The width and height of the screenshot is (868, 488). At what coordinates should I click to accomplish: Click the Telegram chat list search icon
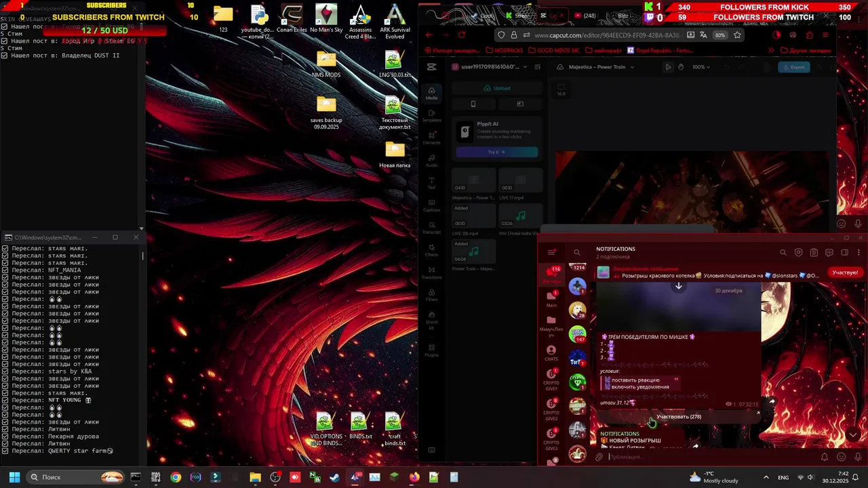[x=577, y=252]
